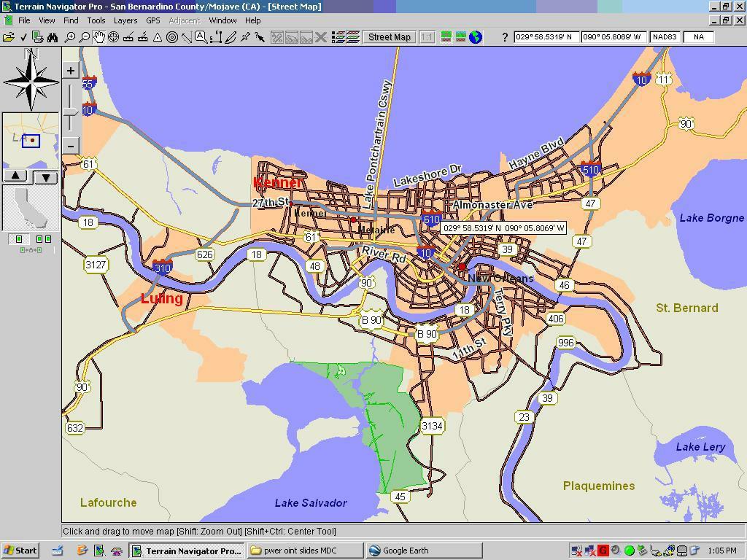This screenshot has width=747, height=560.
Task: Open the Layers menu
Action: (125, 20)
